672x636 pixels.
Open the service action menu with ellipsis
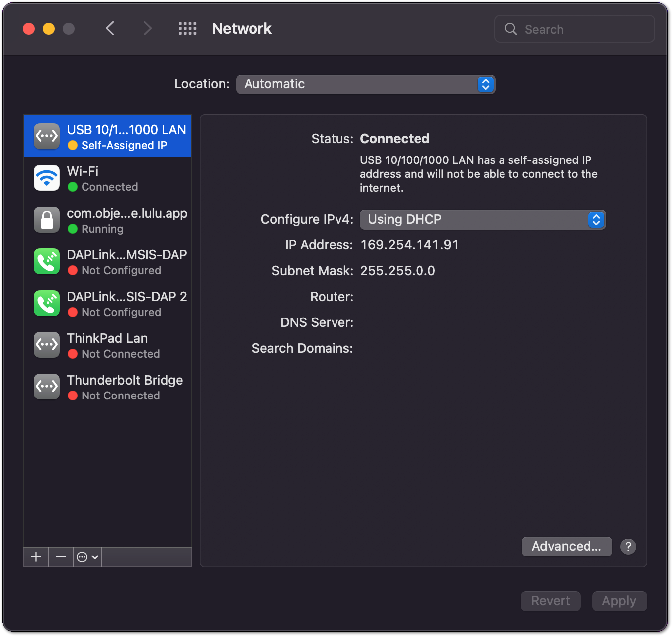(87, 557)
